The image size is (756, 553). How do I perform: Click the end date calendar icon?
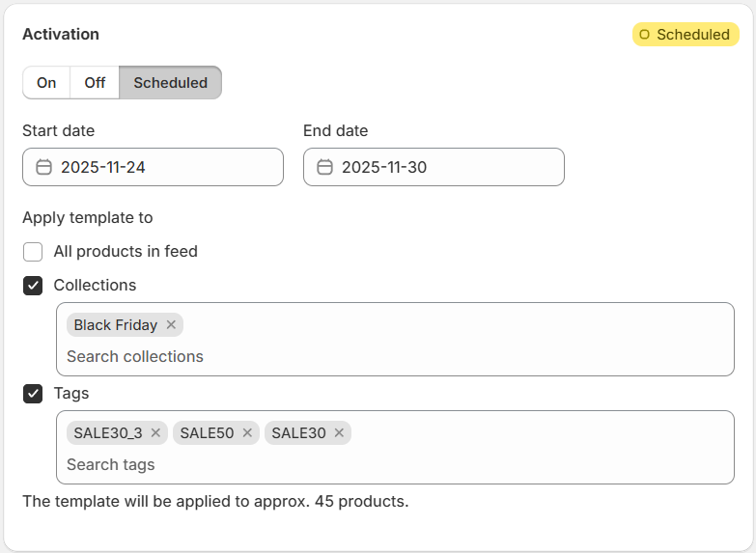click(x=324, y=167)
